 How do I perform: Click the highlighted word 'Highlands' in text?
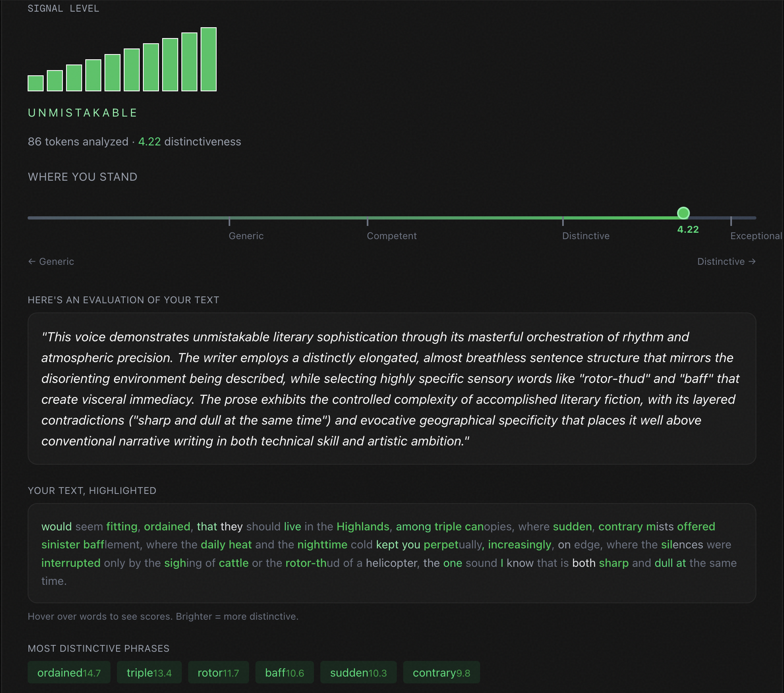coord(363,526)
